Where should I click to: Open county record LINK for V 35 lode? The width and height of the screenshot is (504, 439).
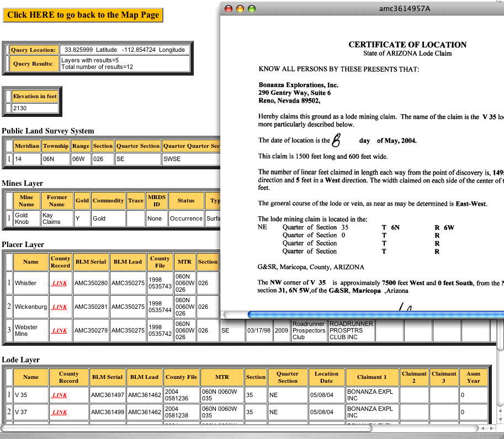[x=60, y=395]
